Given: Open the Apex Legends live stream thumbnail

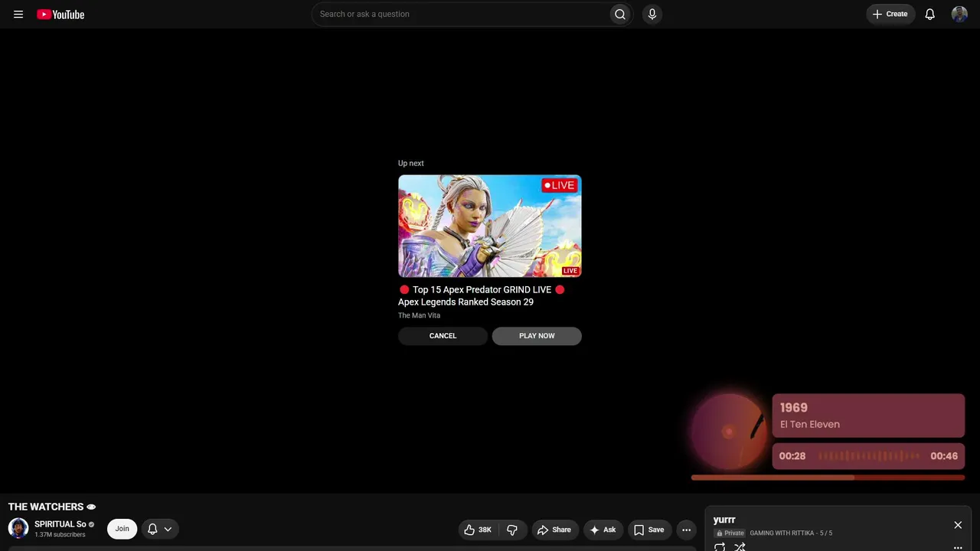Looking at the screenshot, I should click(x=490, y=226).
